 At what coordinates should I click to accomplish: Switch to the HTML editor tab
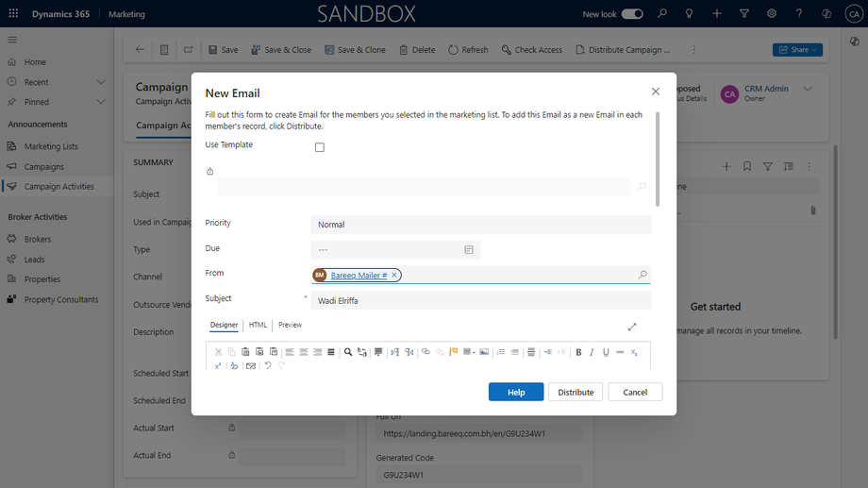[258, 325]
